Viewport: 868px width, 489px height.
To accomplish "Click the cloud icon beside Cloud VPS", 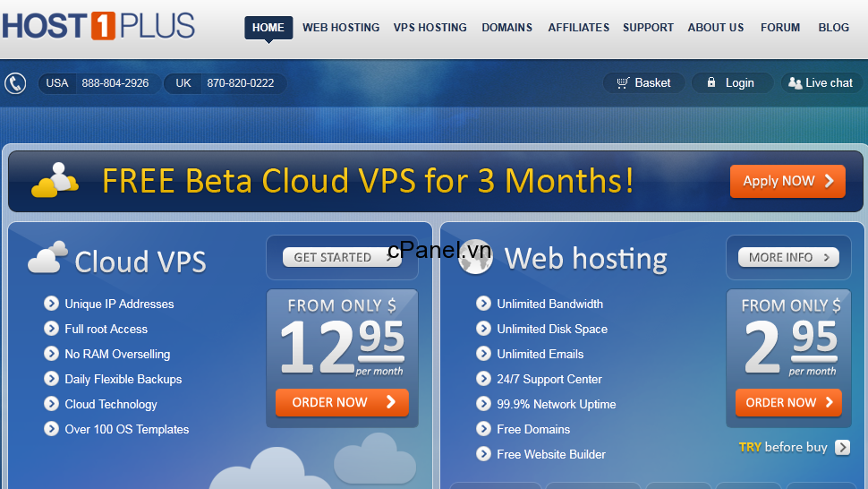I will pyautogui.click(x=47, y=258).
